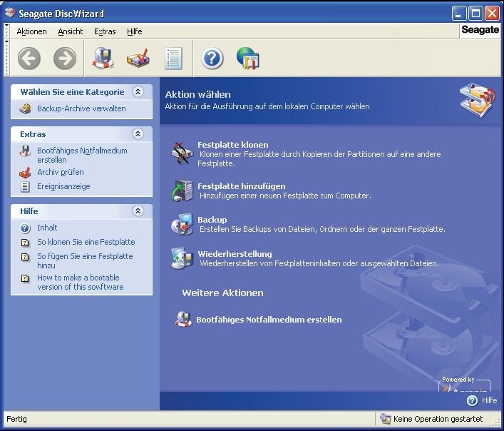Open Backup-Archive verwalten link
Viewport: 504px width, 431px height.
point(81,108)
